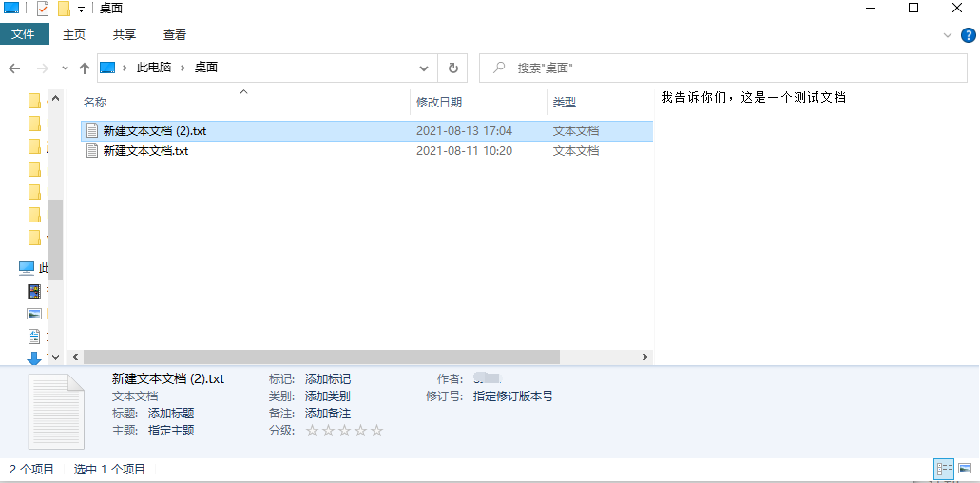
Task: Click the Properties icon in quick access toolbar
Action: click(43, 9)
